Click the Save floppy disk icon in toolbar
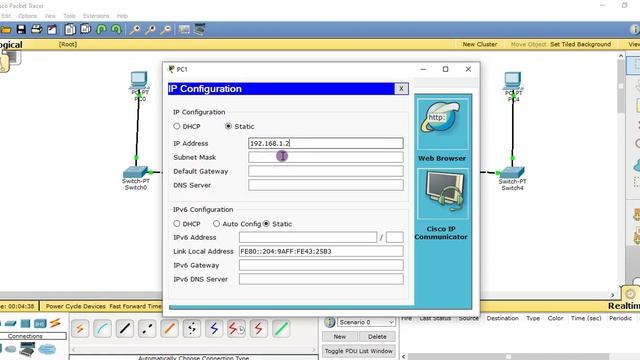 (21, 29)
